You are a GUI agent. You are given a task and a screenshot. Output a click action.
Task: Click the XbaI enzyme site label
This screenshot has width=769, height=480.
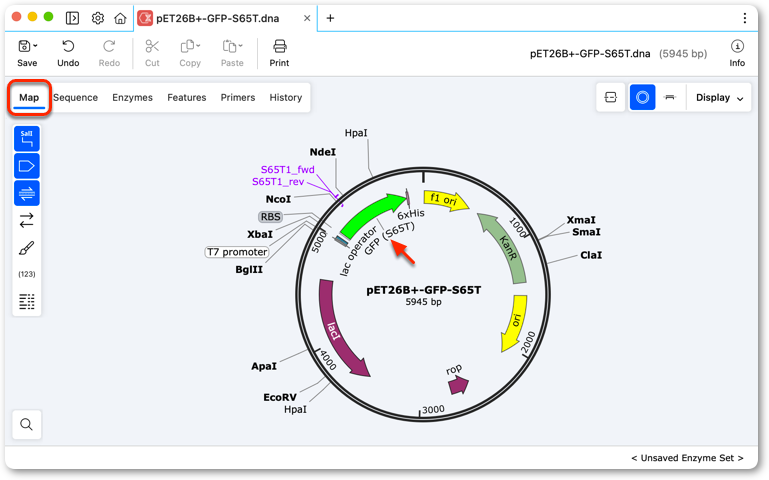[260, 234]
